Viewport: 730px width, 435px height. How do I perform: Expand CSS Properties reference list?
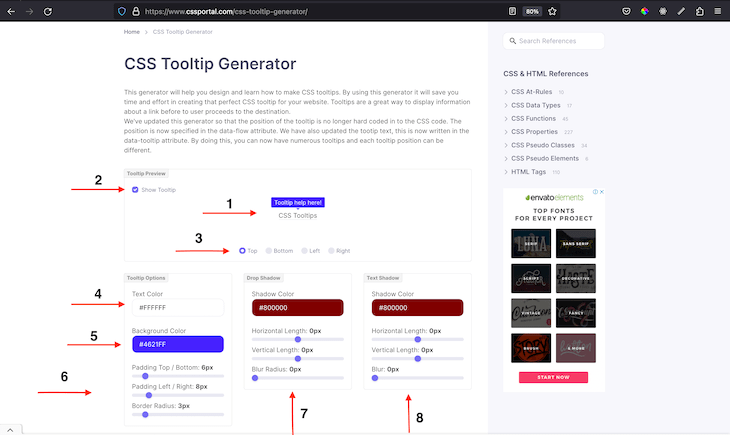(x=534, y=131)
